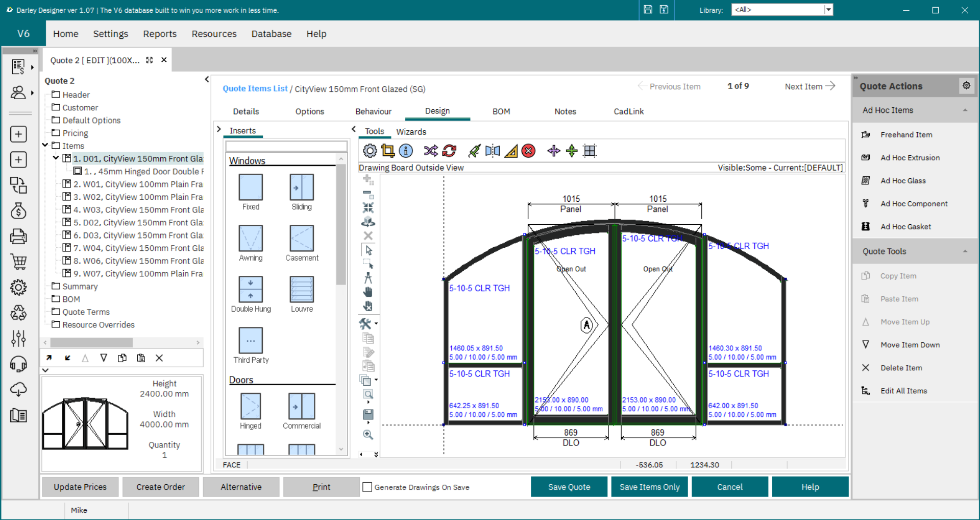
Task: Click the Save Quote button
Action: point(569,487)
